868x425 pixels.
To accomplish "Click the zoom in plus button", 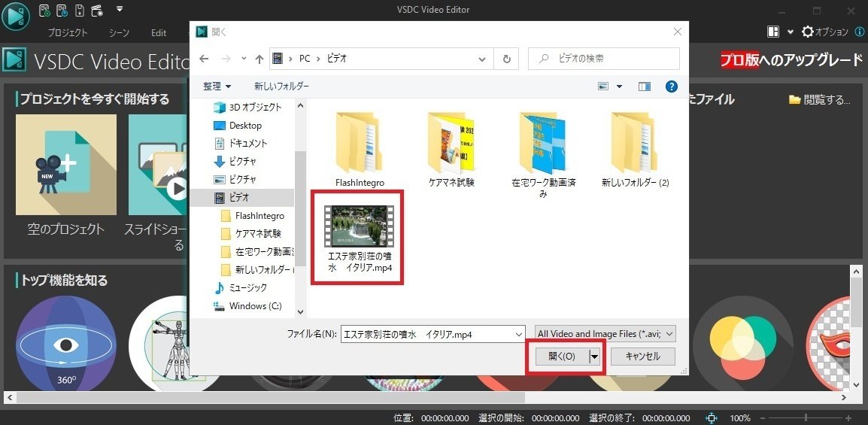I will click(848, 418).
